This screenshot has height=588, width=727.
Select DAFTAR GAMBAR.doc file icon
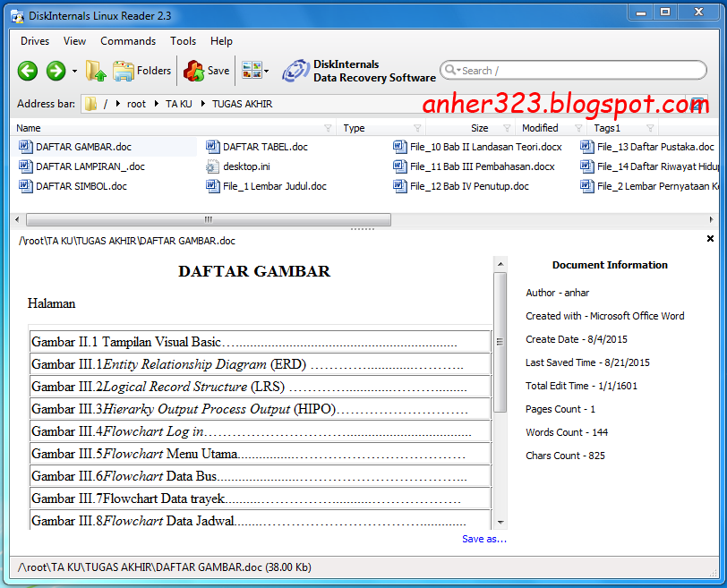click(25, 147)
